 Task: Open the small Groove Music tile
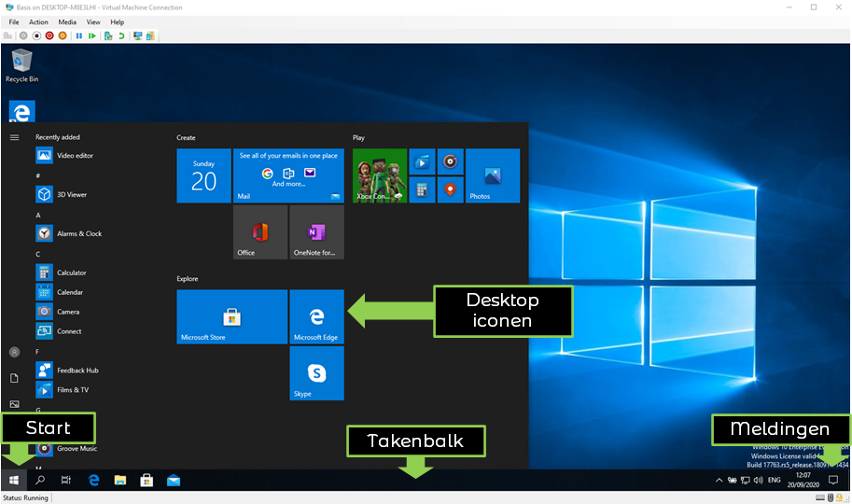click(x=451, y=161)
